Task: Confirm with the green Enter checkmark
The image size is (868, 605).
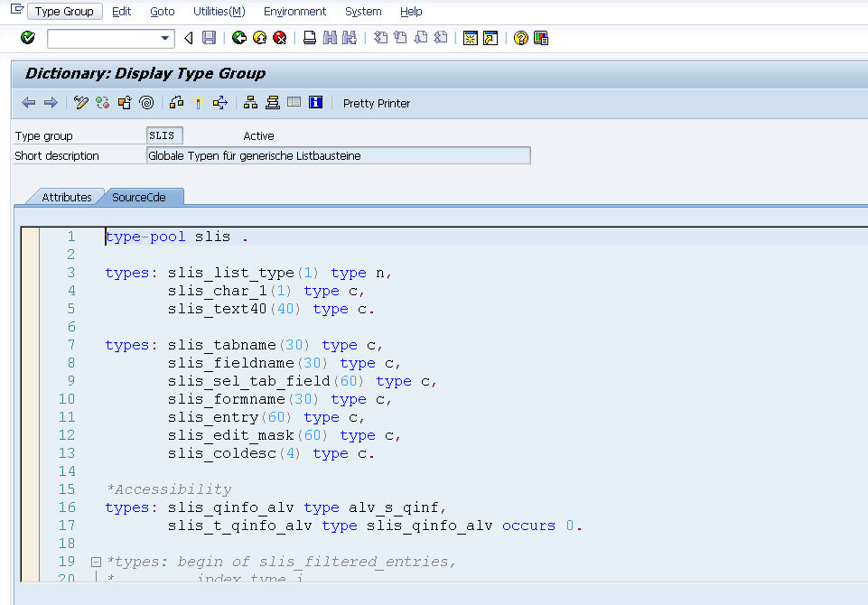Action: (x=26, y=38)
